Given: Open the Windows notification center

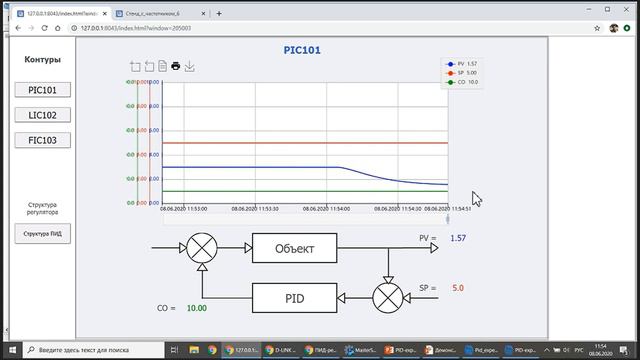Looking at the screenshot, I should 624,350.
